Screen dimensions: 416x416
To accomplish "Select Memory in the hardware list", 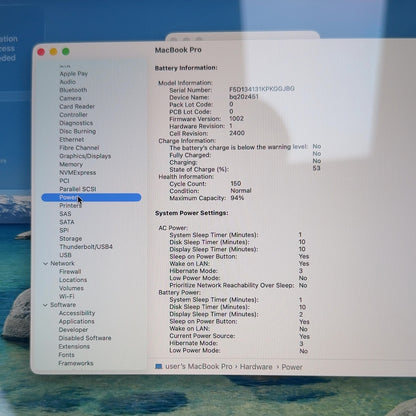I will tap(71, 164).
